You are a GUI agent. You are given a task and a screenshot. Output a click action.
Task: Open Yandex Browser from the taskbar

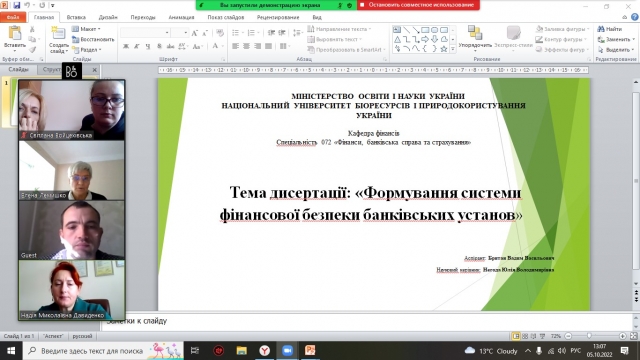(264, 351)
